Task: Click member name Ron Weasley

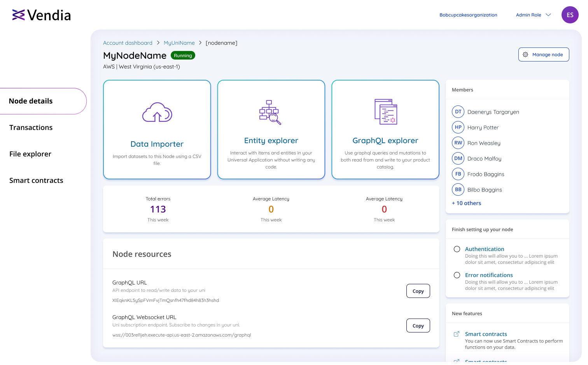Action: pyautogui.click(x=484, y=143)
